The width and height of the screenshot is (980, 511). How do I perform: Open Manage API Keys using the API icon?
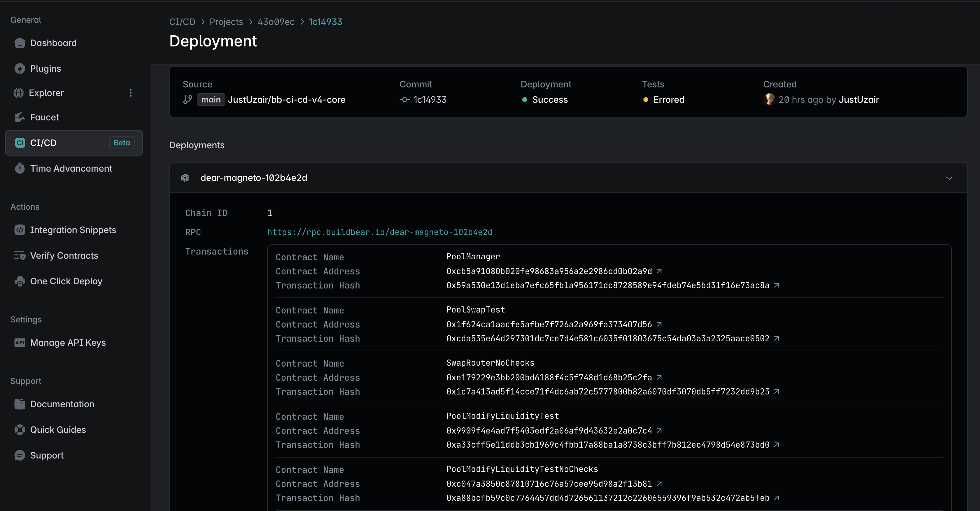click(20, 343)
